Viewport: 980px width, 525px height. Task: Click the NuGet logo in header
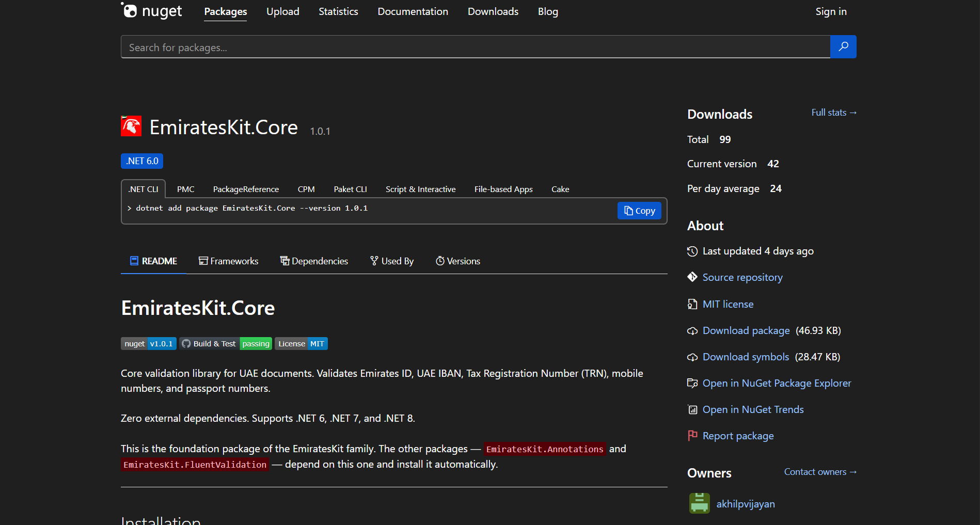click(x=151, y=11)
